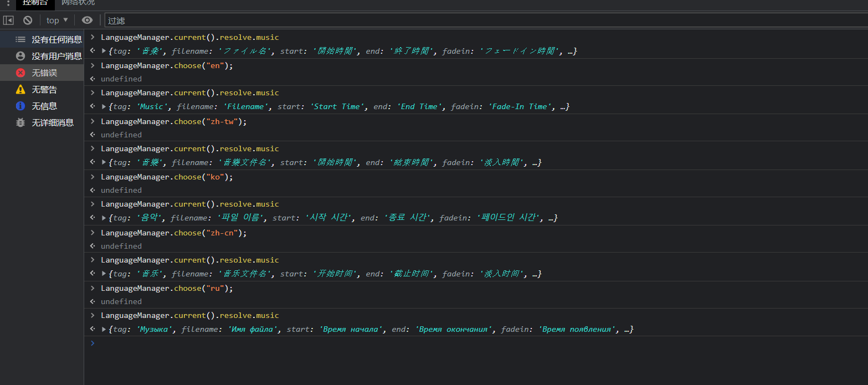Viewport: 868px width, 385px height.
Task: Click the 'Имя файла' string value
Action: tap(254, 329)
